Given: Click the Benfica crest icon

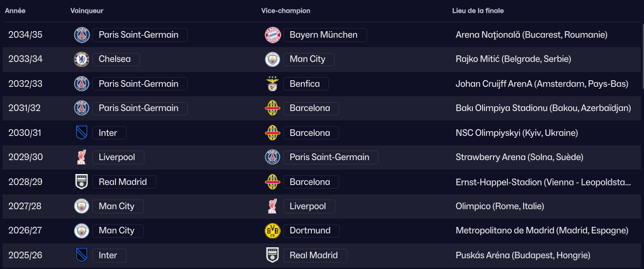Looking at the screenshot, I should pyautogui.click(x=272, y=84).
